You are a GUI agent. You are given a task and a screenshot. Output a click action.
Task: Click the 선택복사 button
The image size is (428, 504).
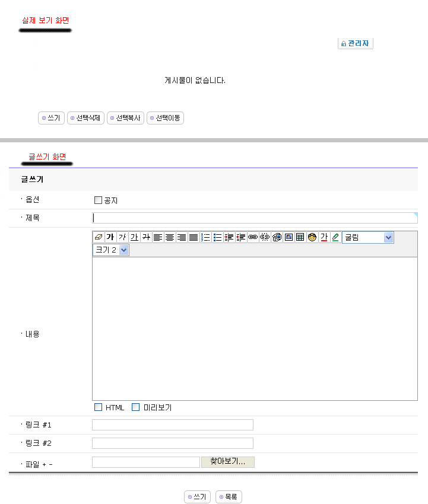pos(125,118)
